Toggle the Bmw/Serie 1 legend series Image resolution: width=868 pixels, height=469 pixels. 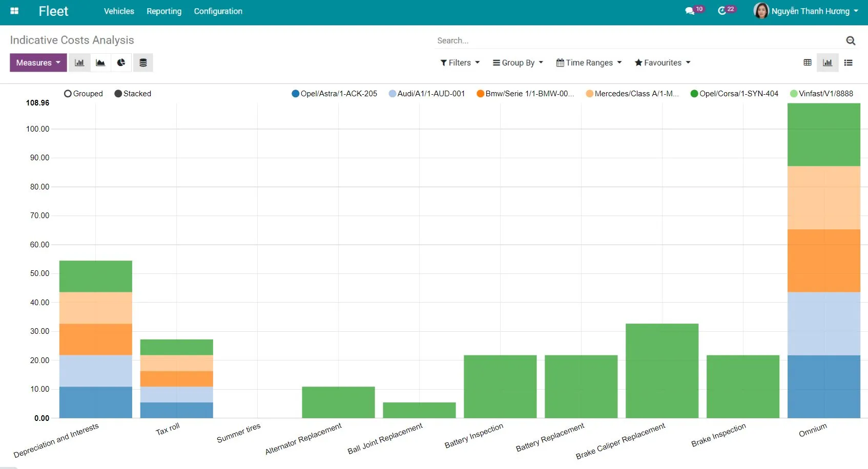pyautogui.click(x=525, y=94)
